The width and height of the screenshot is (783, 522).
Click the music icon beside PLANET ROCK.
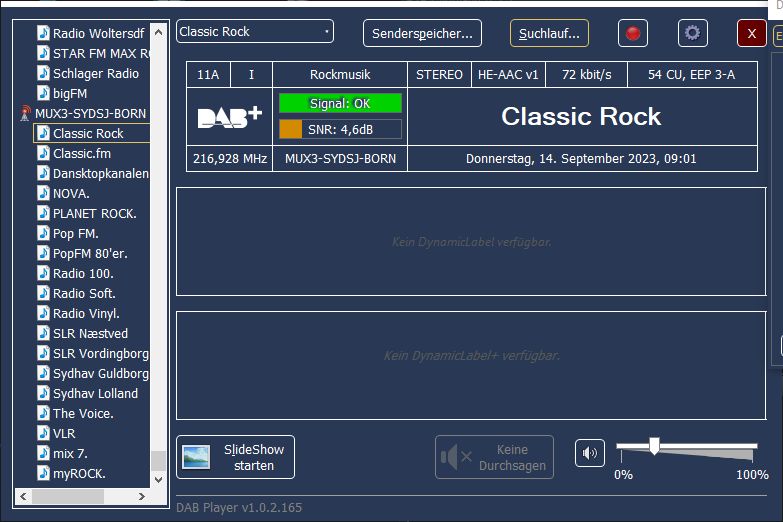click(43, 213)
